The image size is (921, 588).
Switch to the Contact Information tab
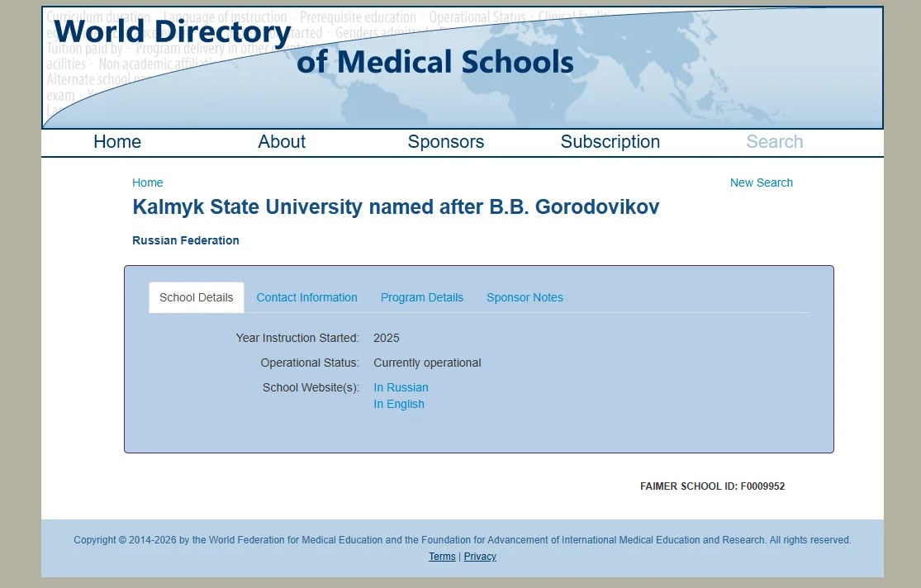point(306,297)
